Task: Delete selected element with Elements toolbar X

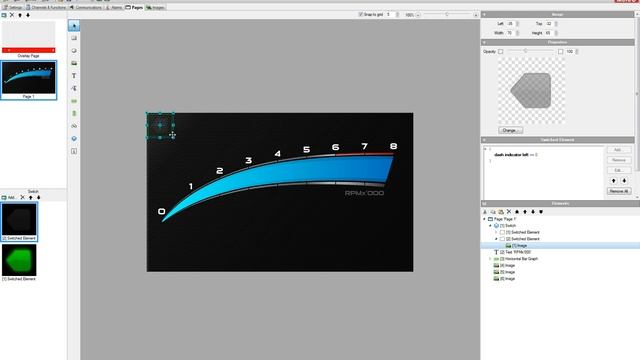Action: click(509, 212)
